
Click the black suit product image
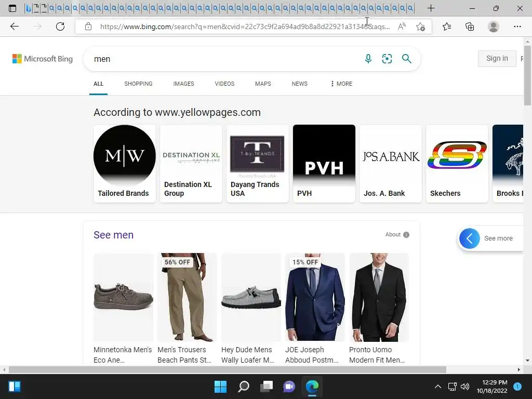[379, 297]
